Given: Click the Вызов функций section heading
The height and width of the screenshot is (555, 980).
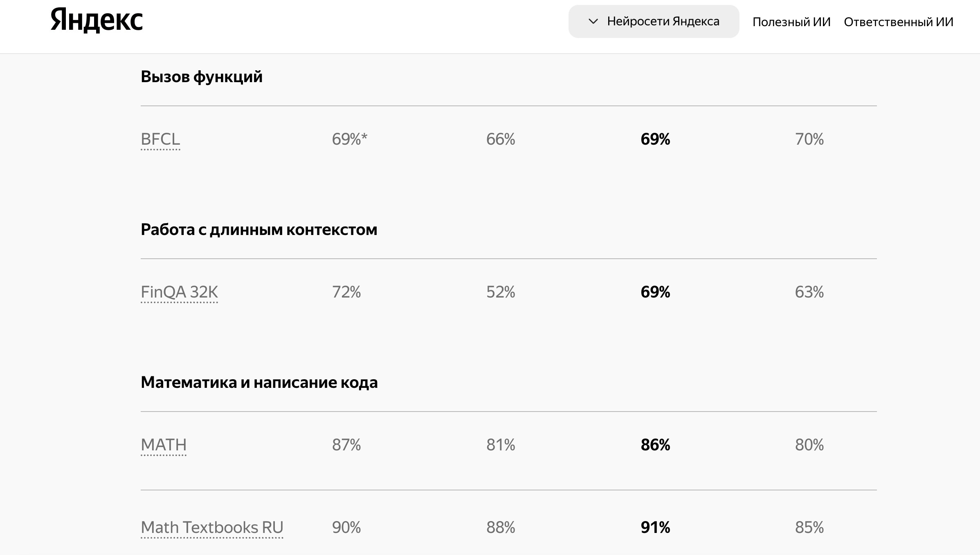Looking at the screenshot, I should pos(202,77).
